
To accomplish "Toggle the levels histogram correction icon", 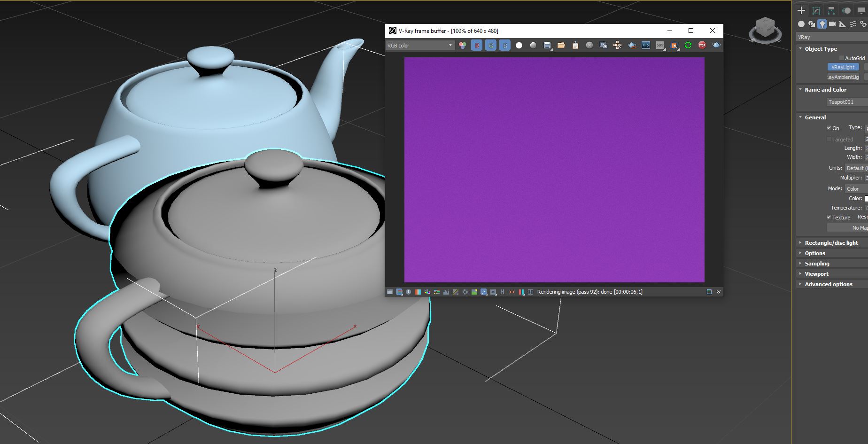I will tap(446, 292).
